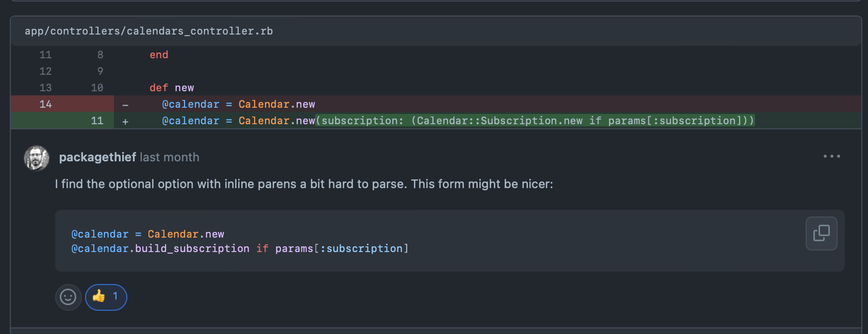Viewport: 868px width, 334px height.
Task: Click the removed Calendar.new code line
Action: (x=238, y=104)
